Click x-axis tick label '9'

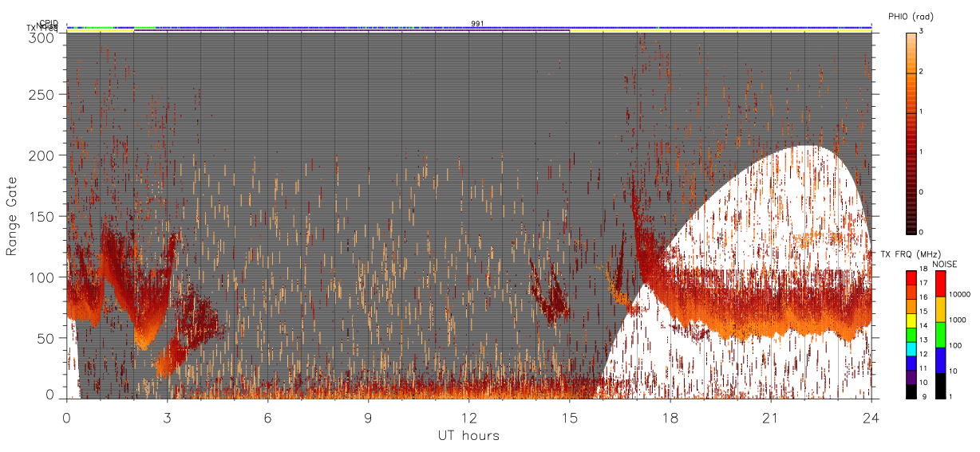tap(368, 418)
